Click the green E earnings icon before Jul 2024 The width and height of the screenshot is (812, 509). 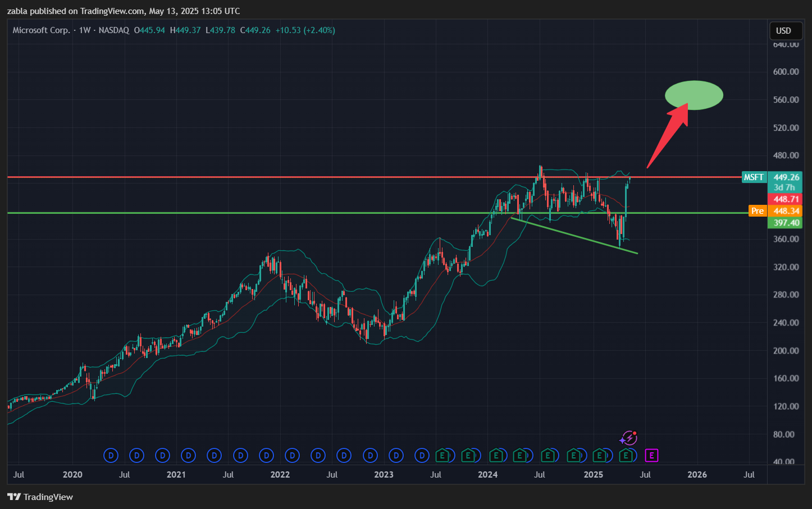(x=520, y=455)
